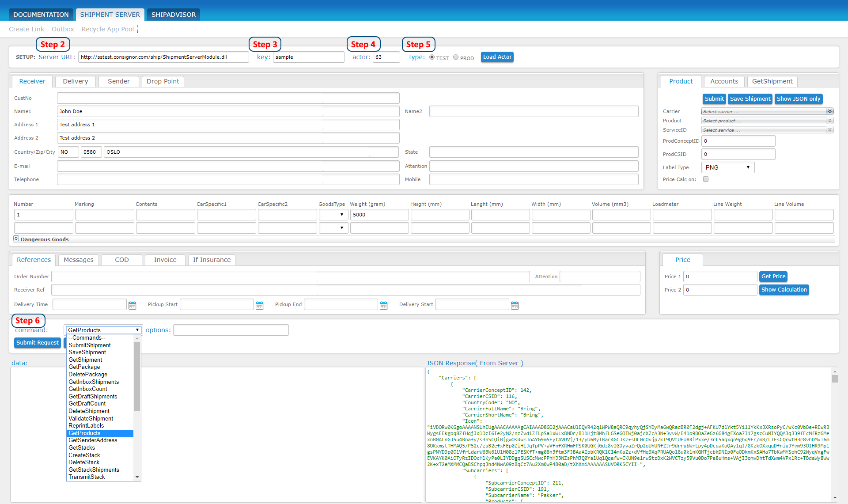Viewport: 848px width, 504px height.
Task: Click the command list scrollbar down arrow
Action: pyautogui.click(x=137, y=477)
